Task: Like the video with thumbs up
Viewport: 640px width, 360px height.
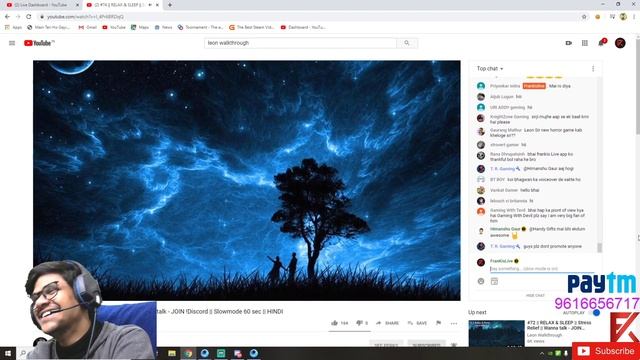Action: (340, 323)
